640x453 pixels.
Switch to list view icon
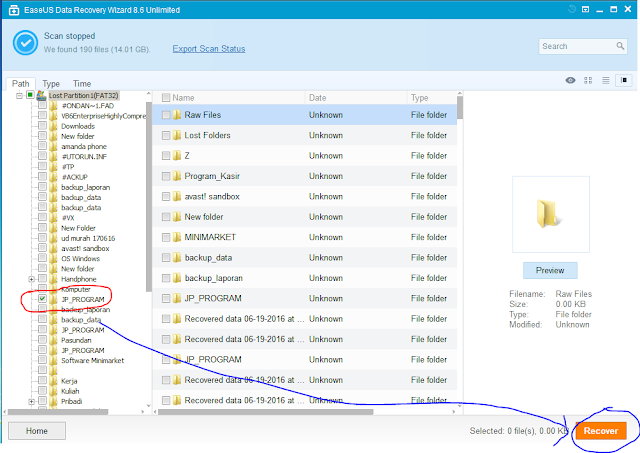point(606,80)
